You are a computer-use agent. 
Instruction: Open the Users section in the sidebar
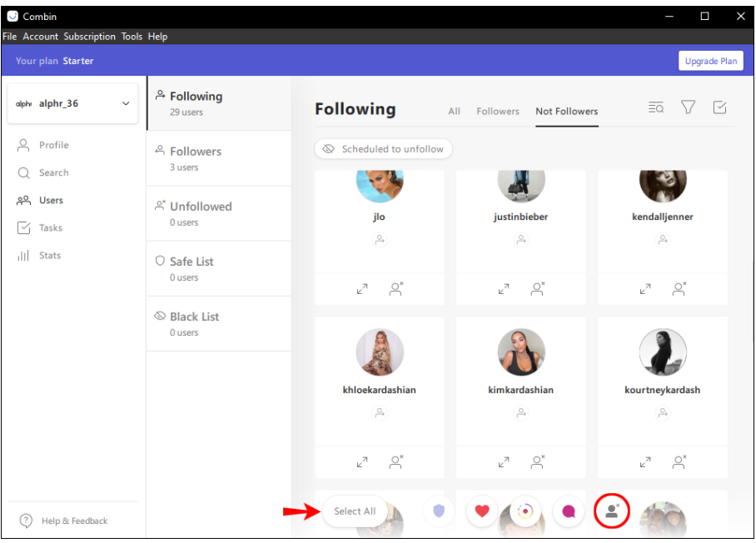[x=41, y=200]
